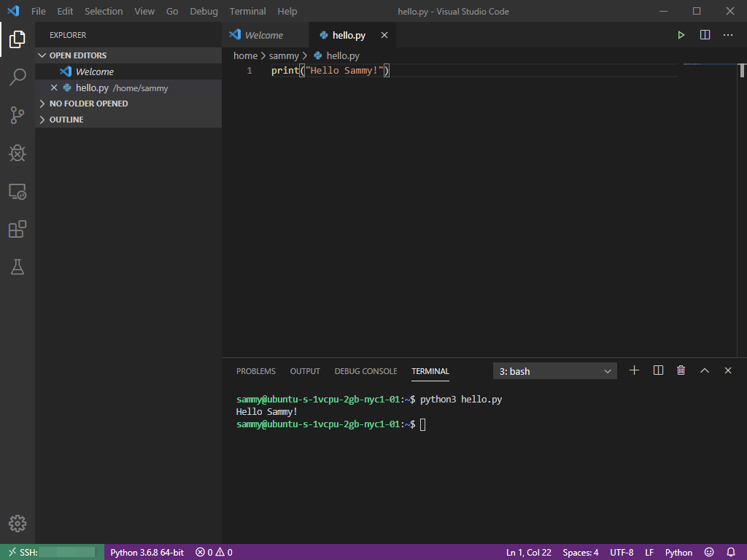Open the Remote Explorer icon
The image size is (747, 560).
[x=17, y=191]
